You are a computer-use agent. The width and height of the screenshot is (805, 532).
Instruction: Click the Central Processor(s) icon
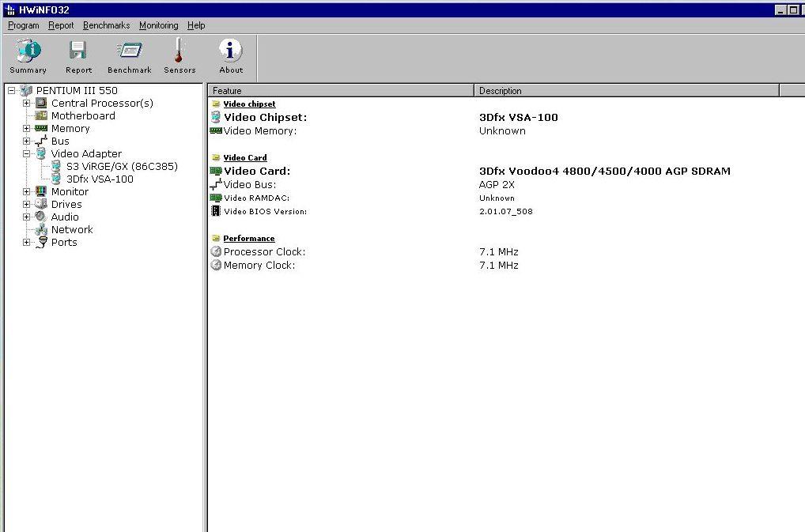pos(41,103)
